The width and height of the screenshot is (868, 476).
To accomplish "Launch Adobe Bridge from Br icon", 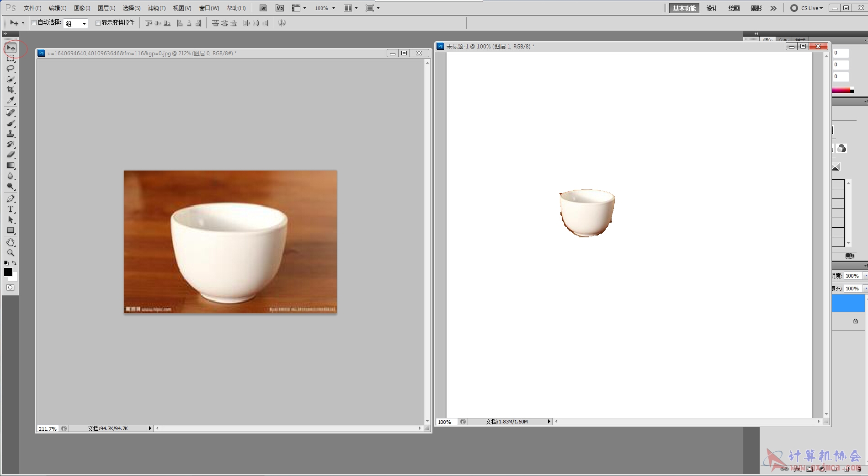I will coord(263,8).
